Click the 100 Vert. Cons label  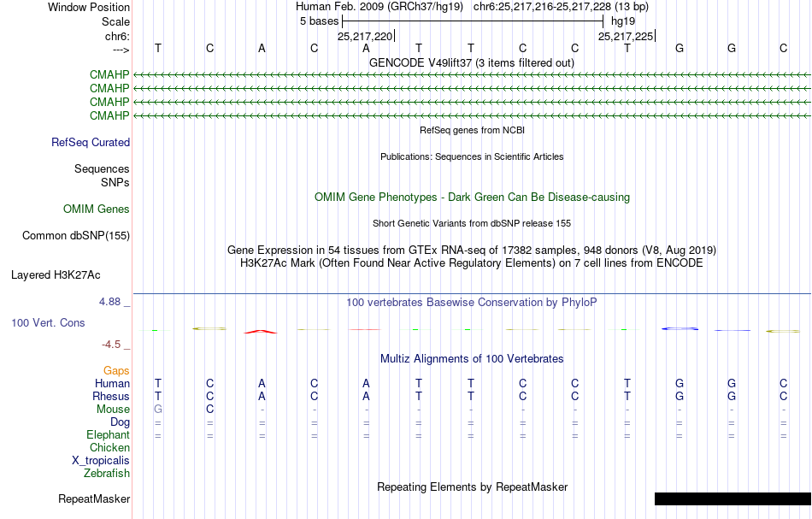[x=48, y=322]
